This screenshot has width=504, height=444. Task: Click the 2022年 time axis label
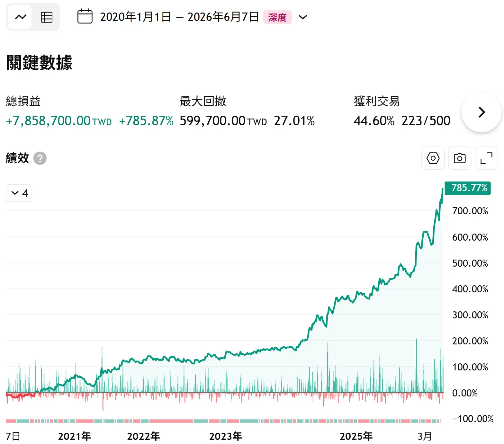144,436
